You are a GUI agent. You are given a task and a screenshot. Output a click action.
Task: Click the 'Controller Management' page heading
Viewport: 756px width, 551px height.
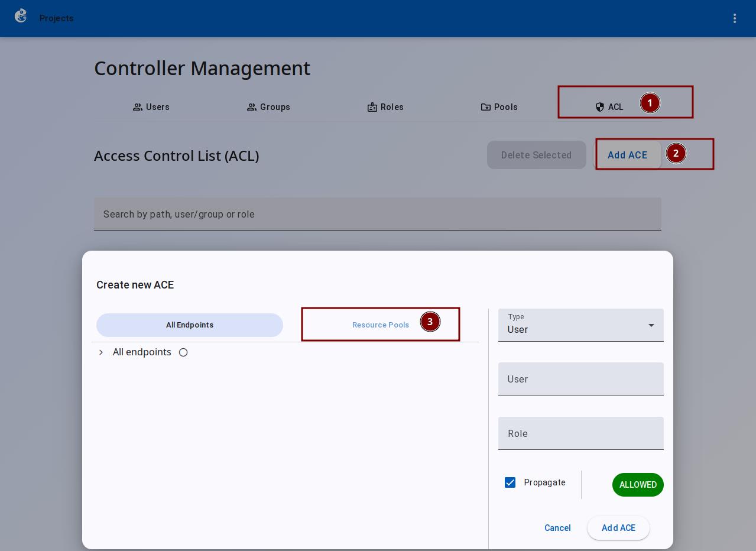[x=202, y=68]
